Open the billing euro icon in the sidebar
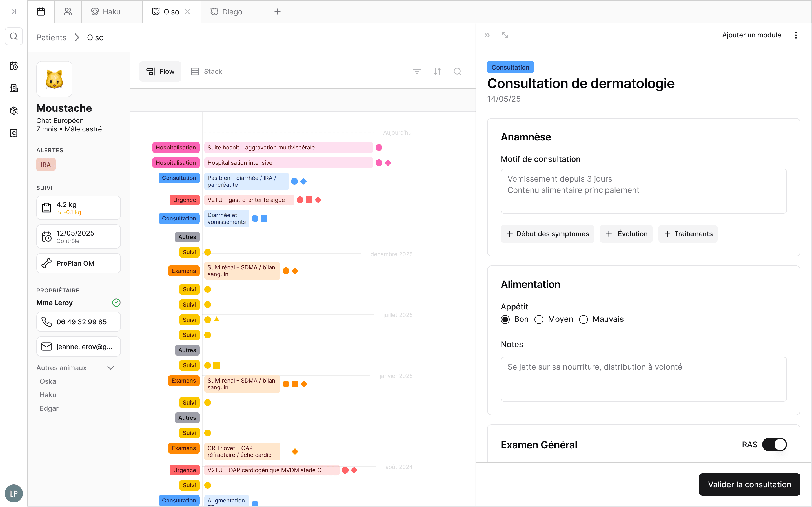The width and height of the screenshot is (812, 507). pos(14,133)
